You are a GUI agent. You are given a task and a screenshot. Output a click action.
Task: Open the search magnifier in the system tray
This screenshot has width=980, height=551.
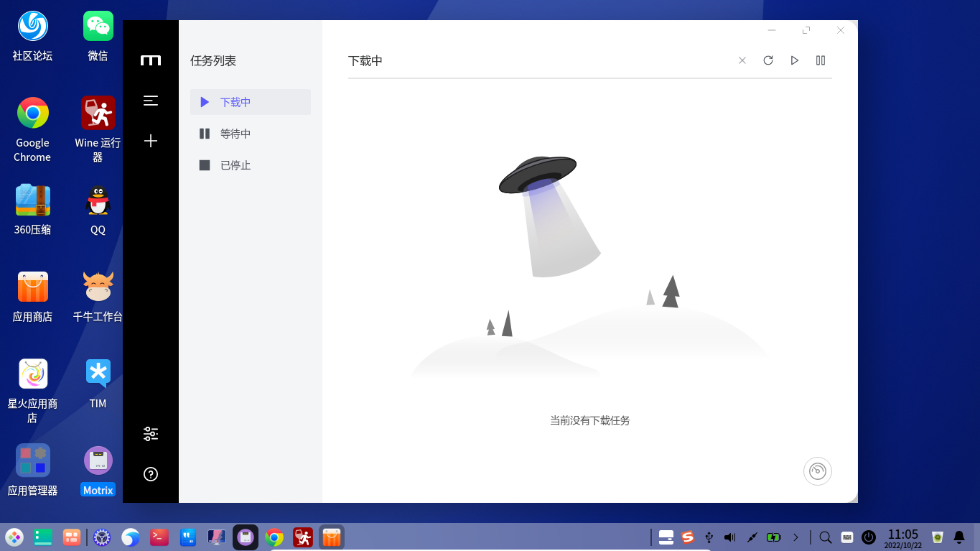[824, 537]
